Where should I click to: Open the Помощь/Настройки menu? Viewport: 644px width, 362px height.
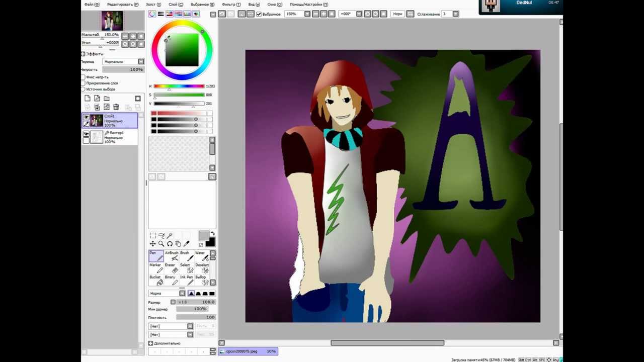point(309,4)
